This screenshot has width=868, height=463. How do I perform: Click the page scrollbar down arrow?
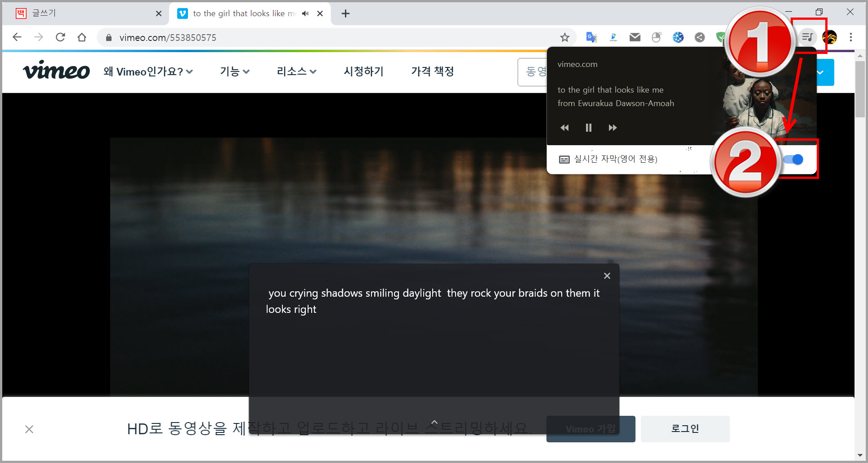point(860,455)
